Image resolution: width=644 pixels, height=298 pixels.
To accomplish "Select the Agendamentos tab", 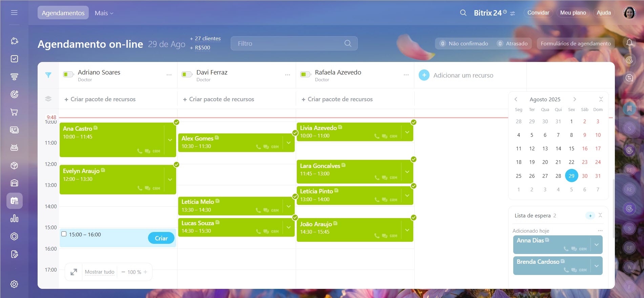I will (63, 13).
